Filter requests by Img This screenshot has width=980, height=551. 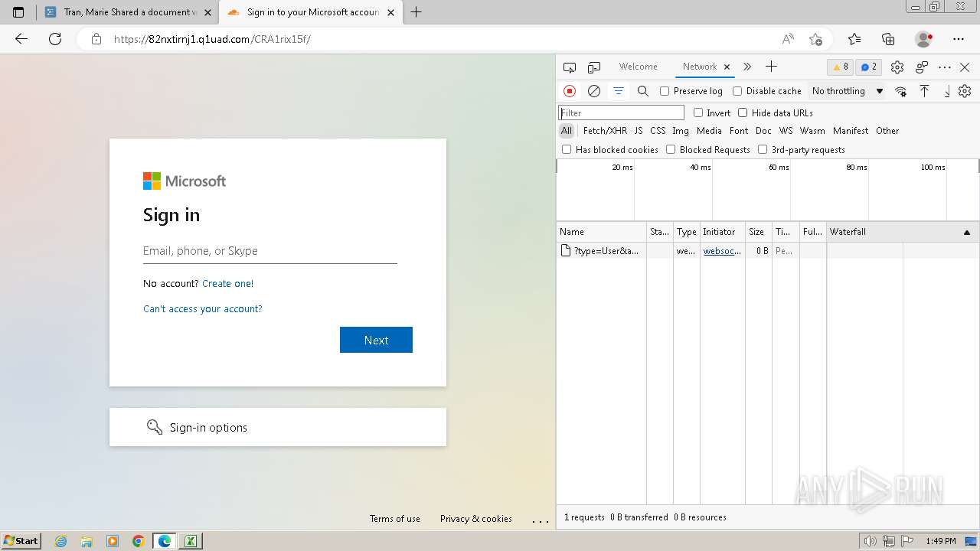[681, 131]
